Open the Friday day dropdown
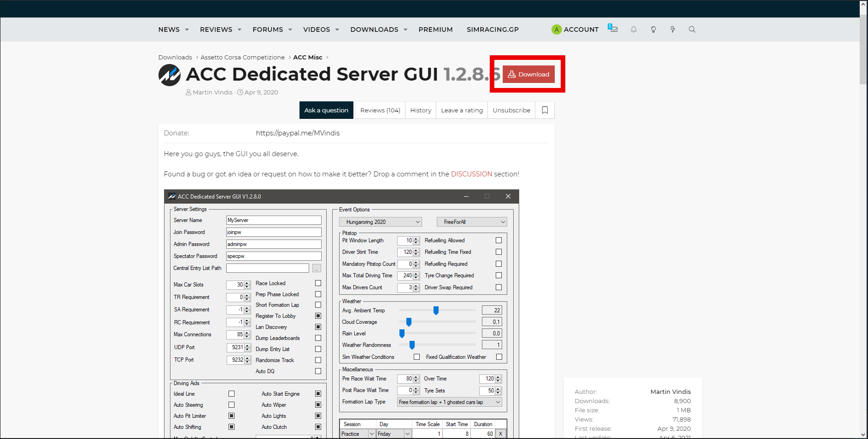 tap(394, 434)
